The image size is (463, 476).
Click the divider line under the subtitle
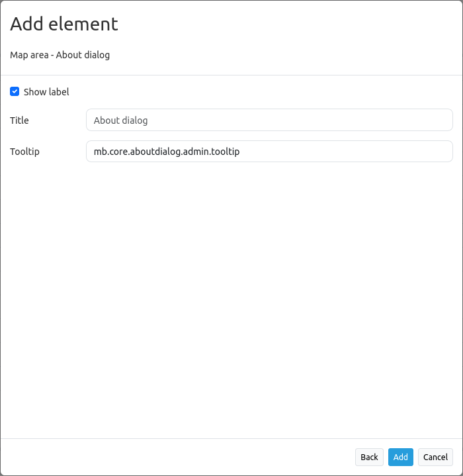click(x=232, y=75)
